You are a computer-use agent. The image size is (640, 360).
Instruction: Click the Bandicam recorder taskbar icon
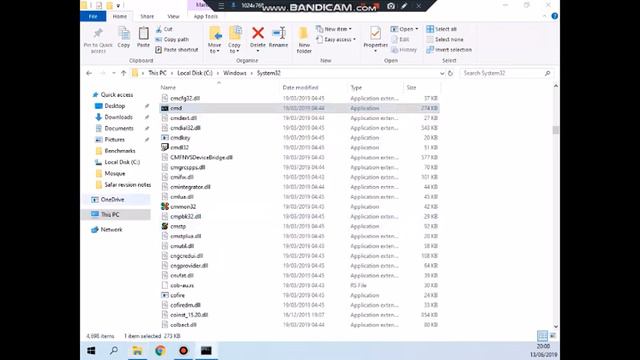183,351
